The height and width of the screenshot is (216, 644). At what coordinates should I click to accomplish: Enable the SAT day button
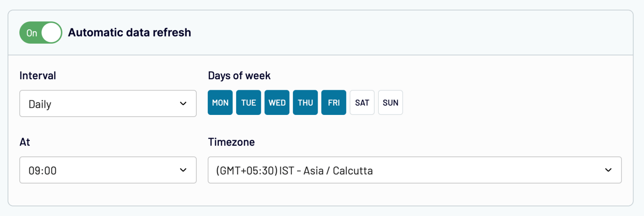click(362, 103)
